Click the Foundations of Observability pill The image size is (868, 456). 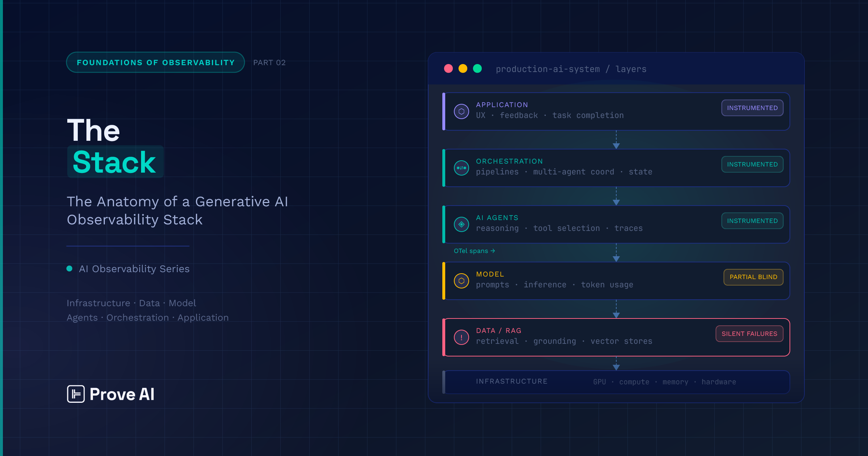156,63
